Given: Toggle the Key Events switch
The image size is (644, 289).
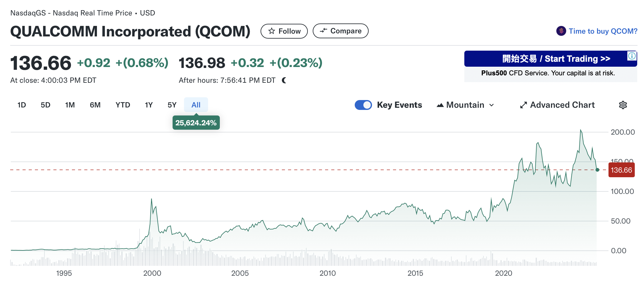Looking at the screenshot, I should 363,105.
